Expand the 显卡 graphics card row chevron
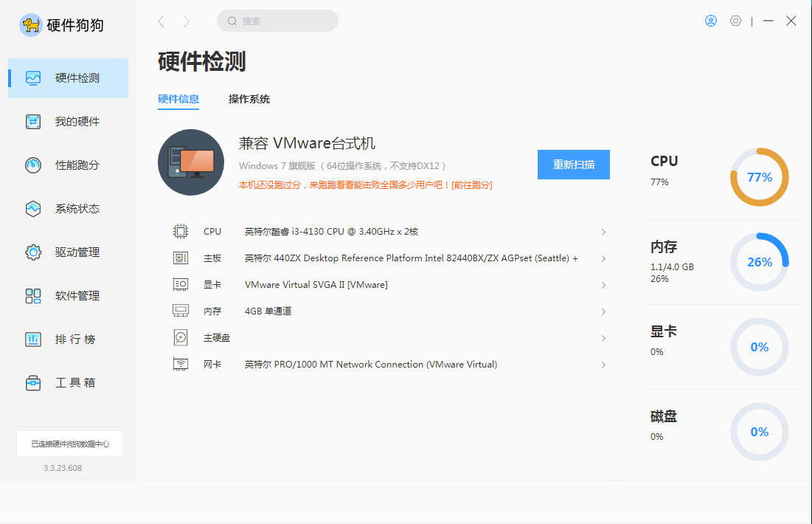Viewport: 812px width, 524px height. pyautogui.click(x=603, y=285)
